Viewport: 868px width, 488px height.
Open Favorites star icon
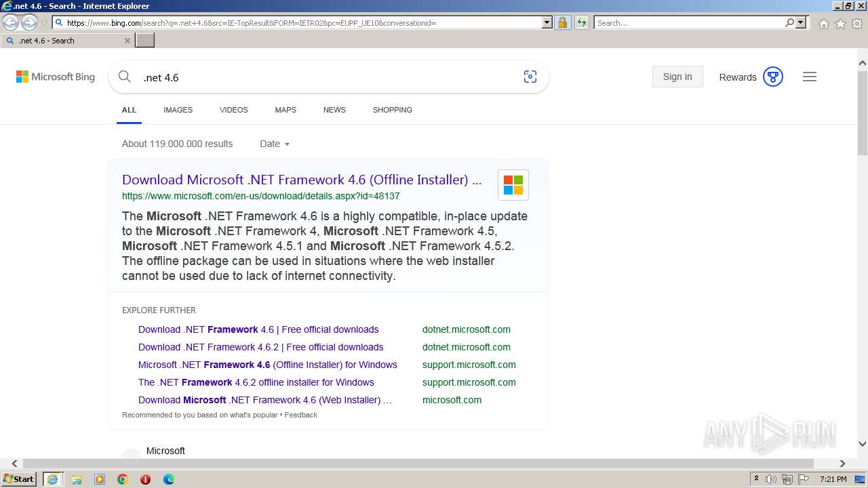pos(840,24)
